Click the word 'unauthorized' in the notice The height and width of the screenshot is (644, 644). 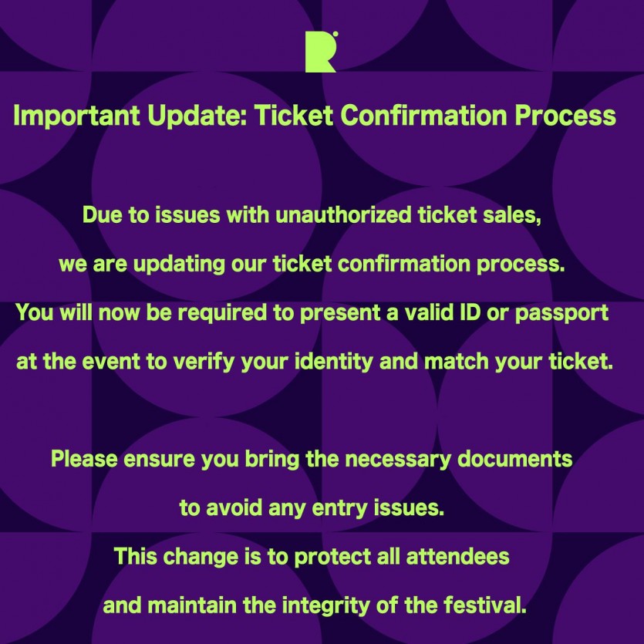point(343,214)
